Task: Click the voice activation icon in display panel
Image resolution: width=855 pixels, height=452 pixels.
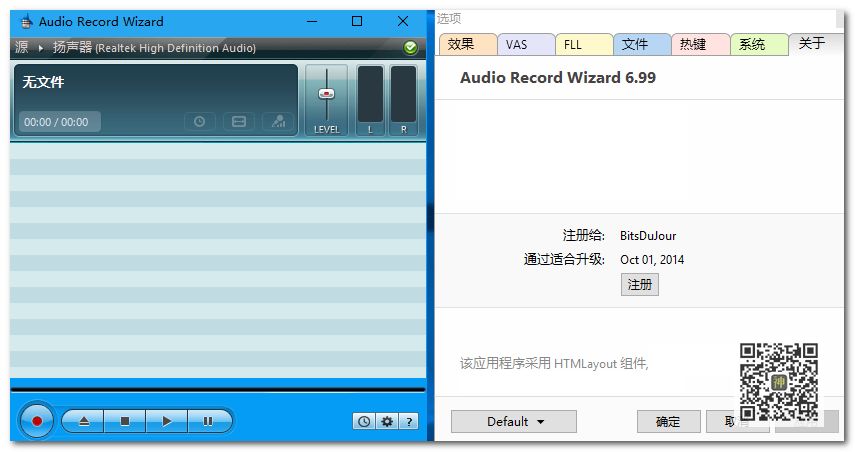Action: 278,122
